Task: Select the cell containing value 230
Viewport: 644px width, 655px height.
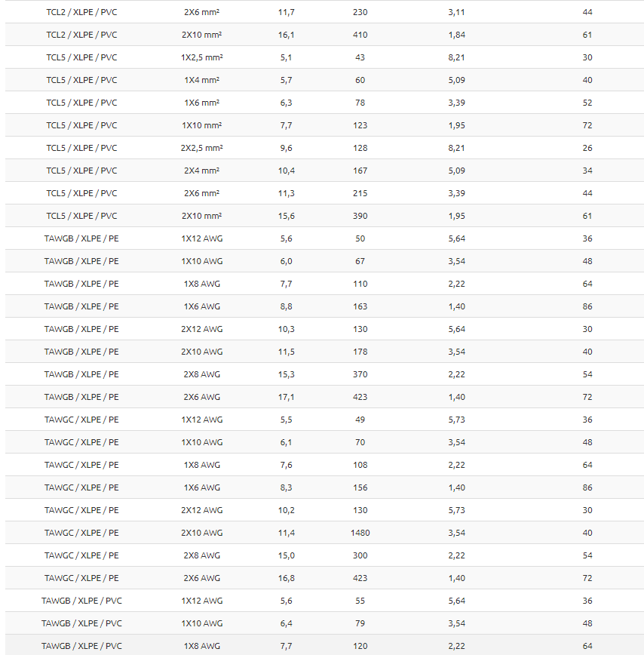Action: (360, 12)
